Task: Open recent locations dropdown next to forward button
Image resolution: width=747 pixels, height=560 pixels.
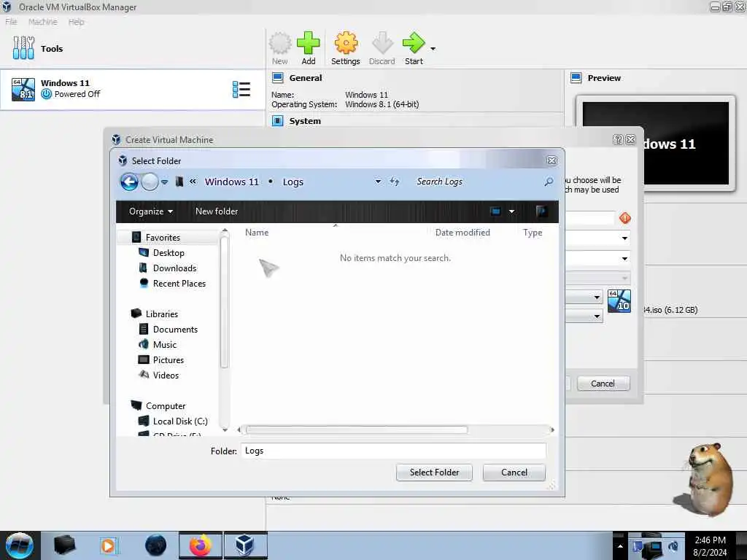Action: tap(164, 182)
